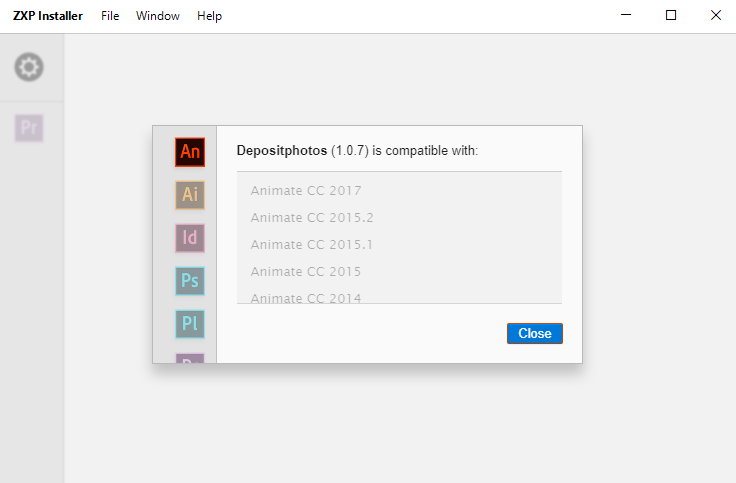Click the Animate CC 2017 entry
The width and height of the screenshot is (736, 483).
[306, 191]
